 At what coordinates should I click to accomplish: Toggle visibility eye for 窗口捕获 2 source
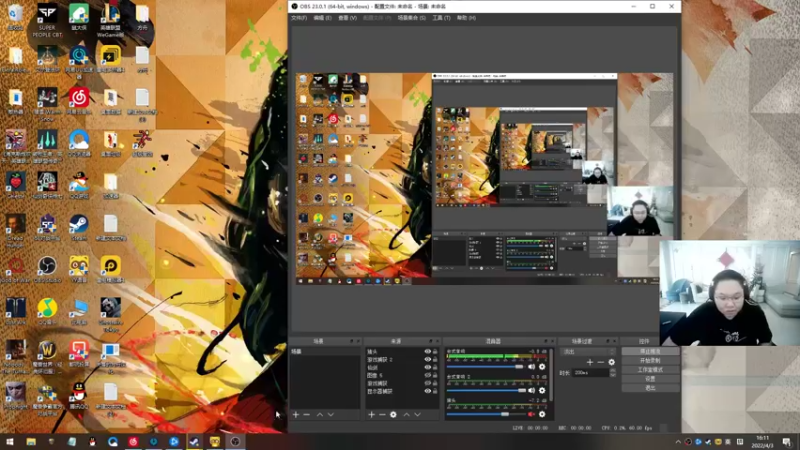click(x=428, y=359)
